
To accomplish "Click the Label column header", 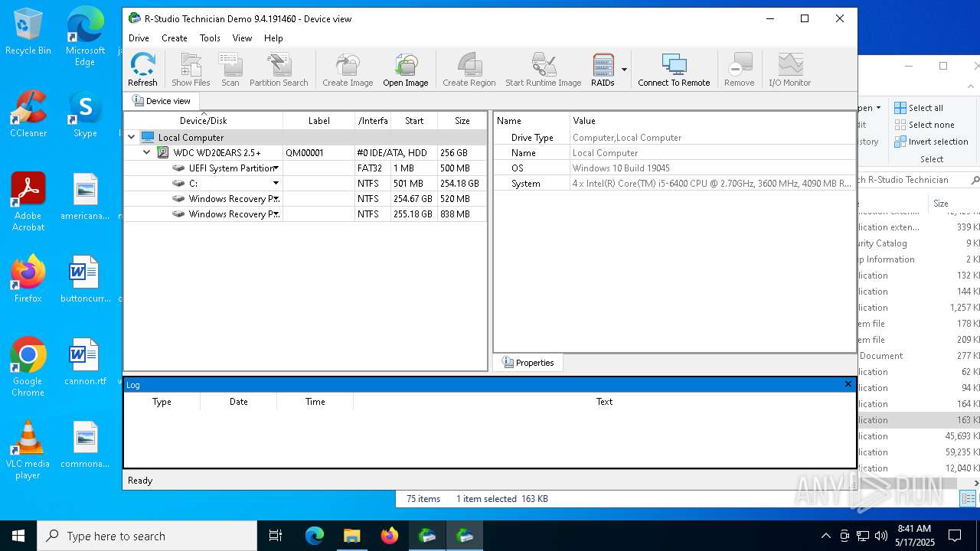I will tap(318, 121).
